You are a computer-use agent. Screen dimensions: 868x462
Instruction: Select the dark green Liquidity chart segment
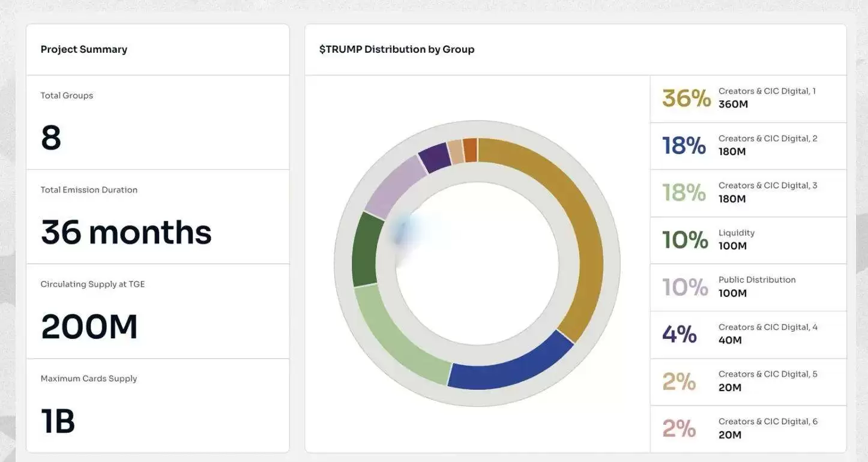365,250
